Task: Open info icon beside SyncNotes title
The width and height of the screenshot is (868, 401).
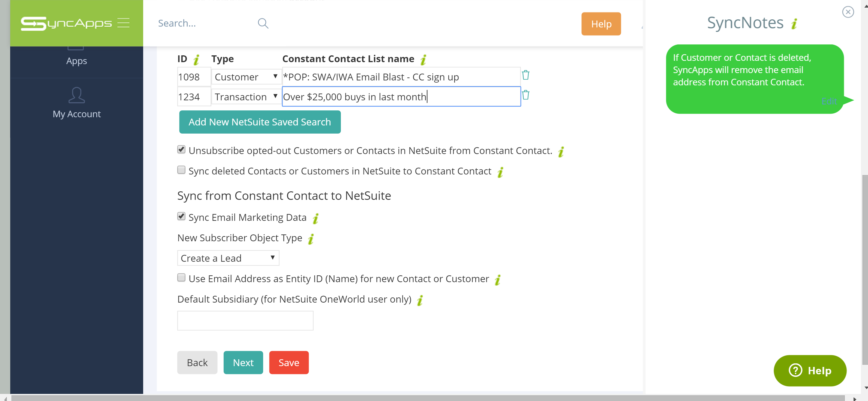Action: click(x=794, y=24)
